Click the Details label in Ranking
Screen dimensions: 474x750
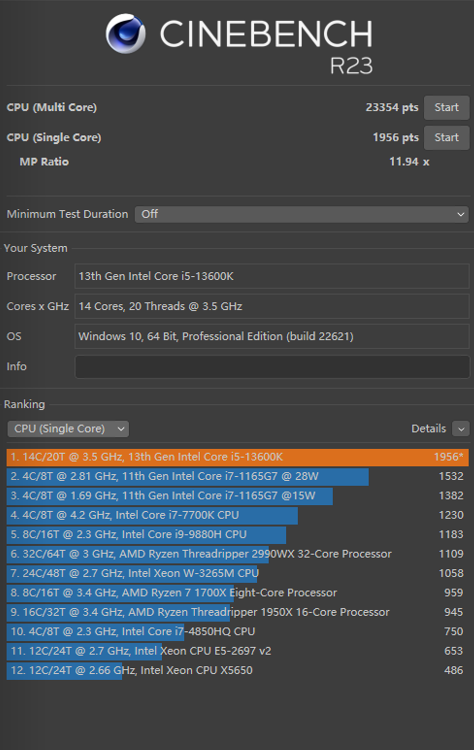point(428,429)
